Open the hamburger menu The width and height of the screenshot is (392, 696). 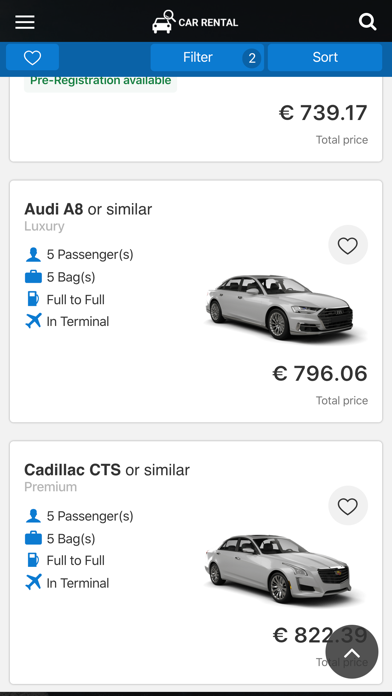click(25, 22)
